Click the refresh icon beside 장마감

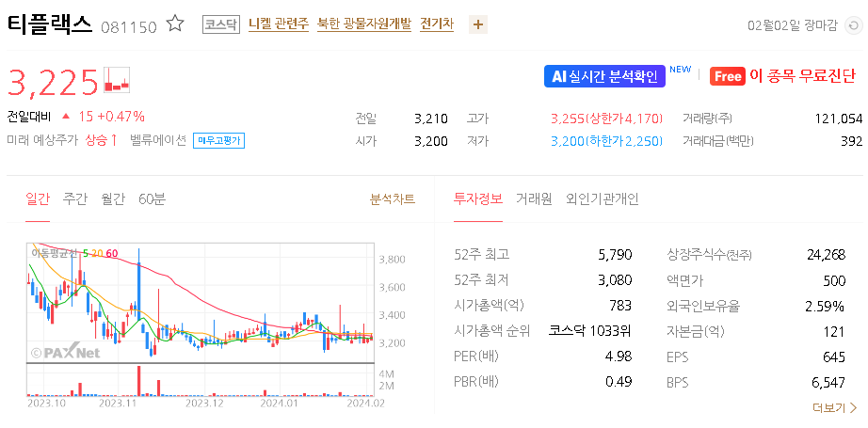(854, 26)
